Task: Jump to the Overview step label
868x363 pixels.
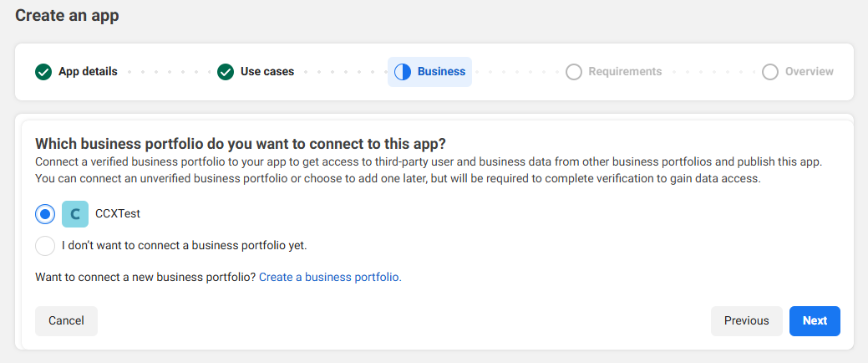Action: coord(809,72)
